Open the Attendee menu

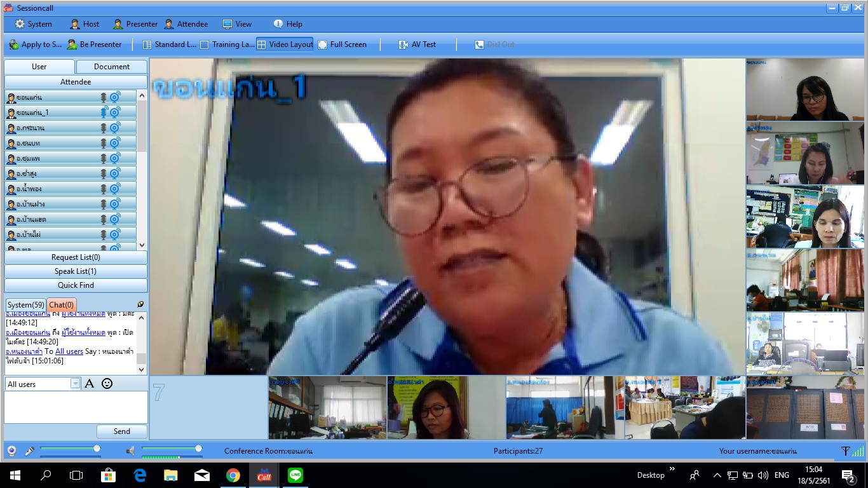[x=186, y=24]
